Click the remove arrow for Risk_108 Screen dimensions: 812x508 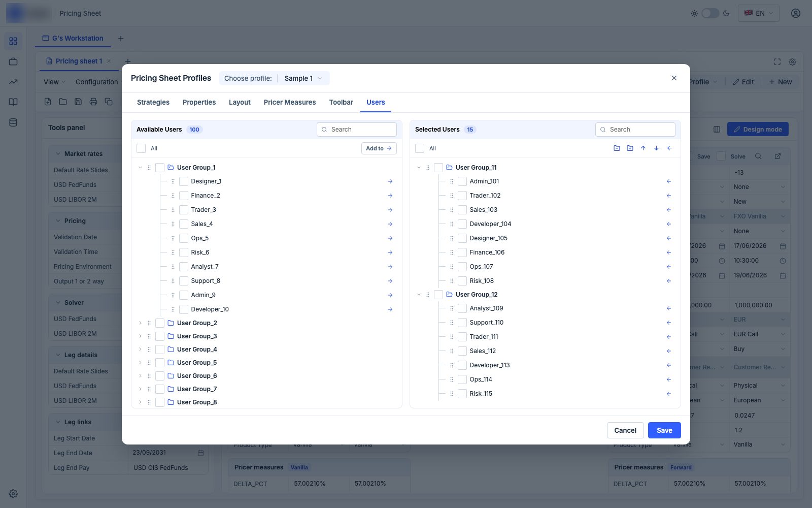point(669,281)
